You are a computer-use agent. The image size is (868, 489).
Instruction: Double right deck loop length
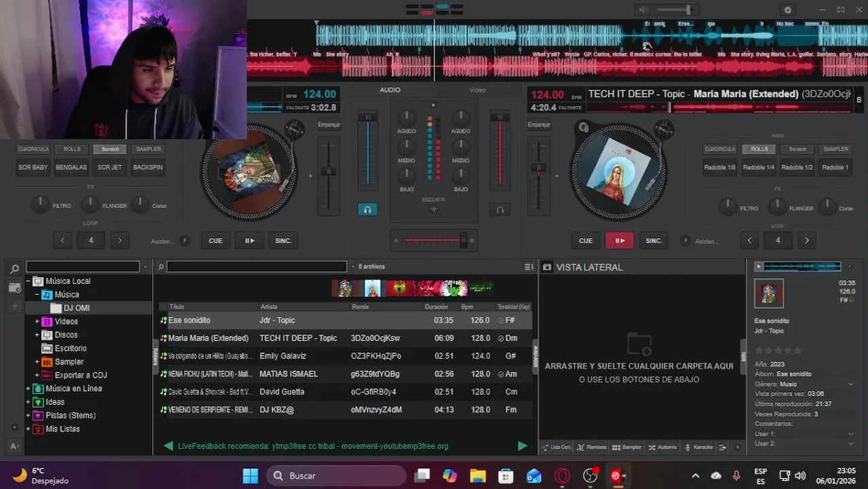tap(807, 240)
